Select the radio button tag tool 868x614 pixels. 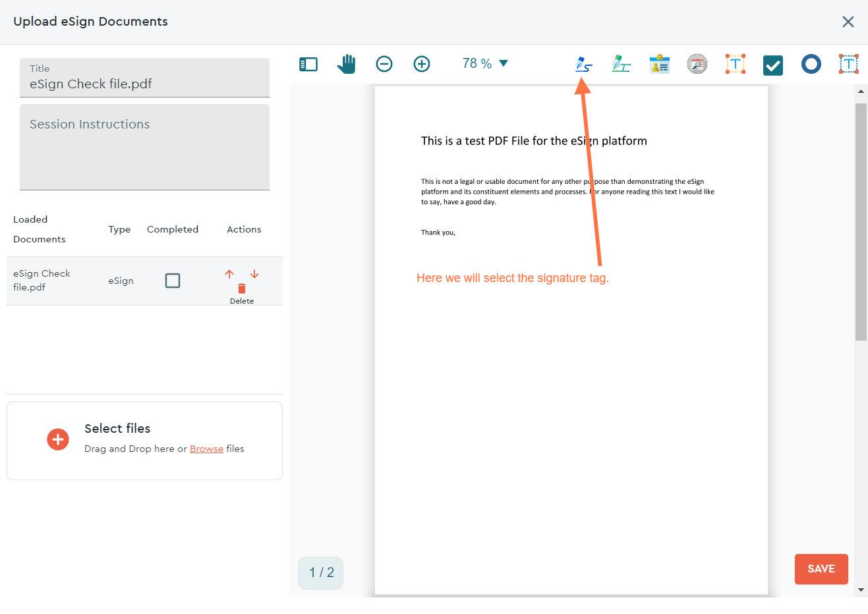pyautogui.click(x=811, y=64)
